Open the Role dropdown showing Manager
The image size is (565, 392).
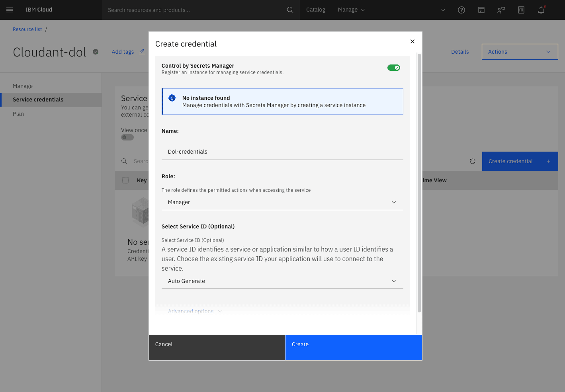[x=282, y=202]
